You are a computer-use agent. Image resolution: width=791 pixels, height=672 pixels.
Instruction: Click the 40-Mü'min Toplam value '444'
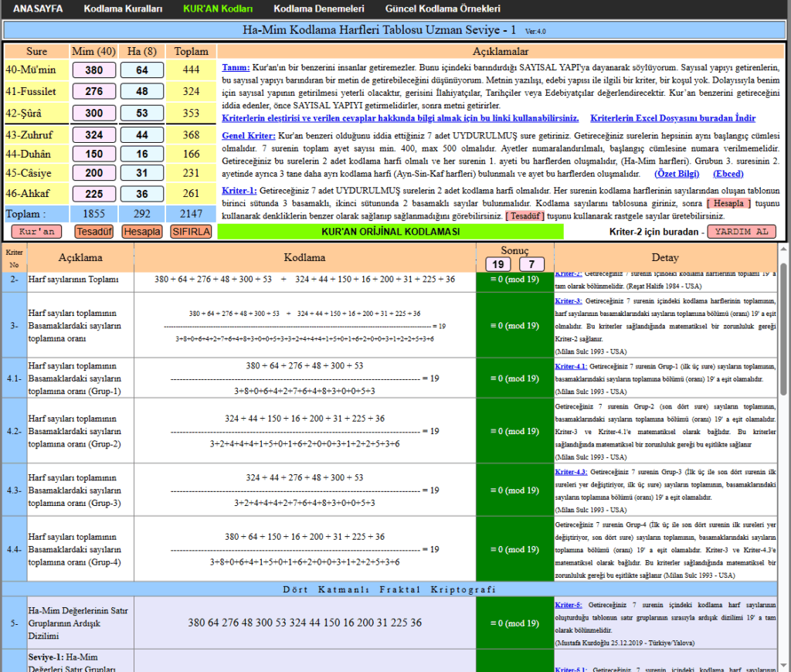[192, 70]
